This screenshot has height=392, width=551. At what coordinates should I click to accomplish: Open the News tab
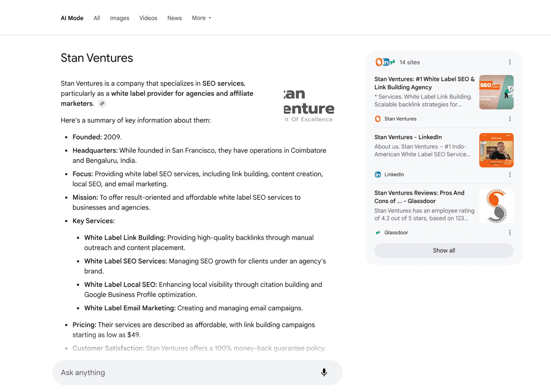tap(174, 18)
